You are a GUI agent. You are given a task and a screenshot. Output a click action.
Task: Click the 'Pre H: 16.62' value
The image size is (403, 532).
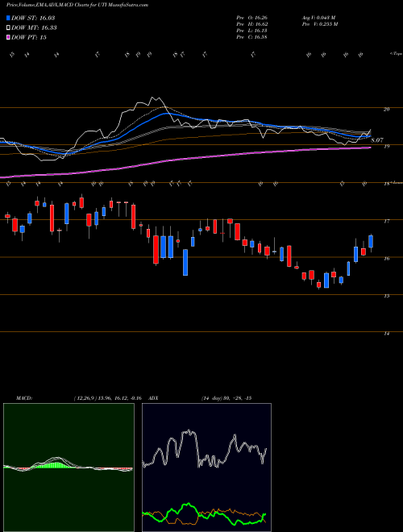coord(251,23)
